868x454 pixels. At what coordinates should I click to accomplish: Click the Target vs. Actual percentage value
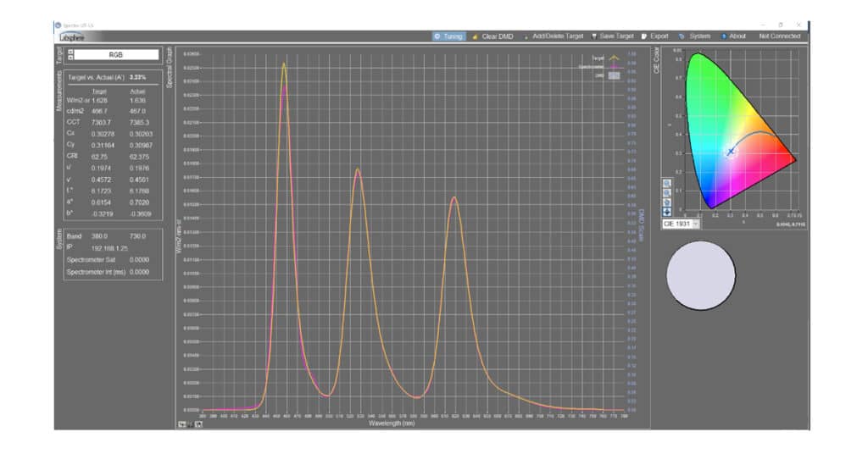138,77
